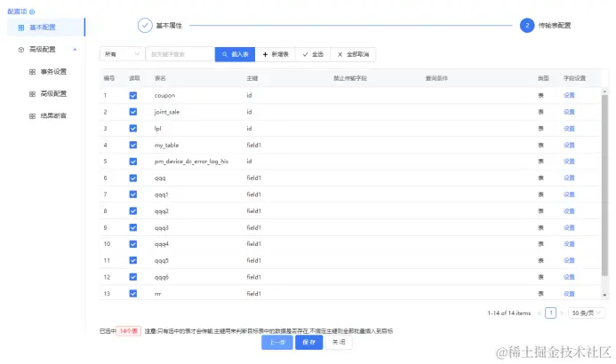Image resolution: width=616 pixels, height=364 pixels.
Task: Select 高级配置 submenu item under 事务设置
Action: coord(53,93)
